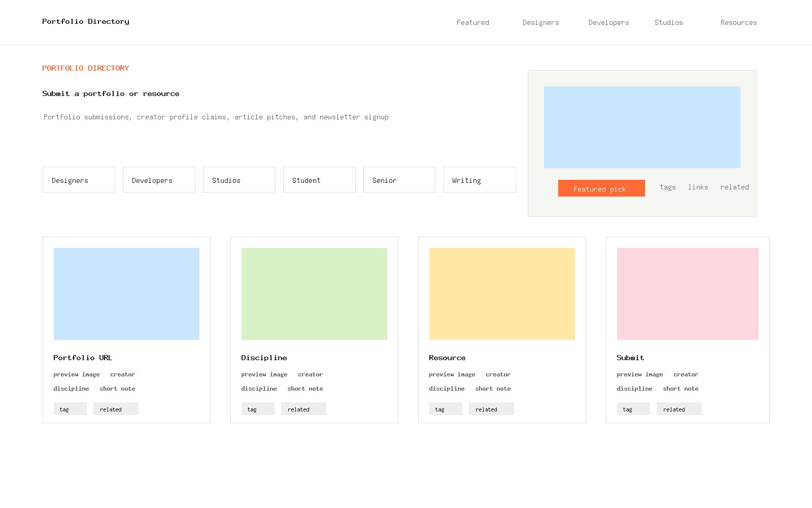Open related link in featured panel
Viewport: 812px width, 508px height.
point(735,187)
